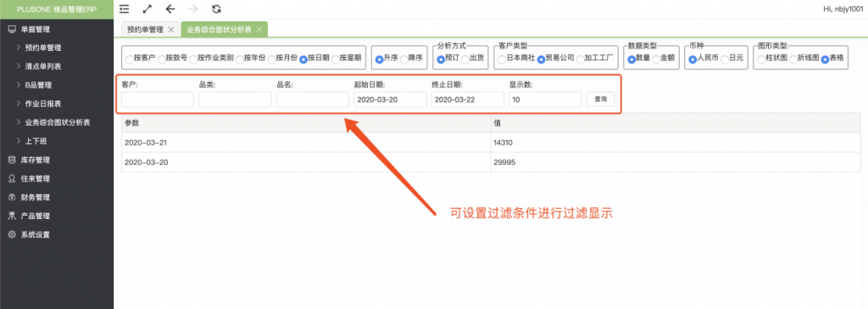Choose 折线图 chart type
Screen dimensions: 868x309
click(793, 59)
